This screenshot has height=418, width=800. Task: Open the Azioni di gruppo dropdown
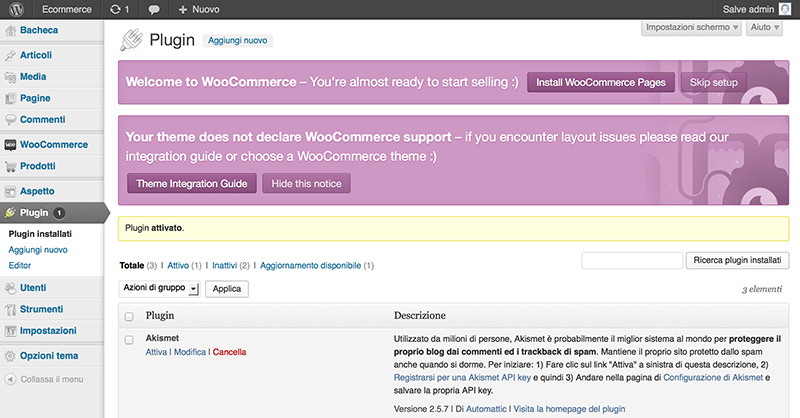point(160,288)
